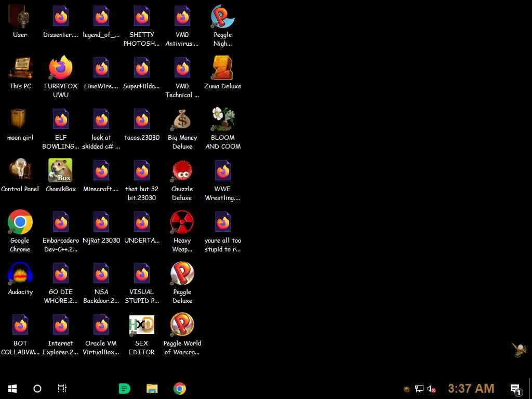Click the network status tray icon
This screenshot has height=399, width=532.
(419, 389)
